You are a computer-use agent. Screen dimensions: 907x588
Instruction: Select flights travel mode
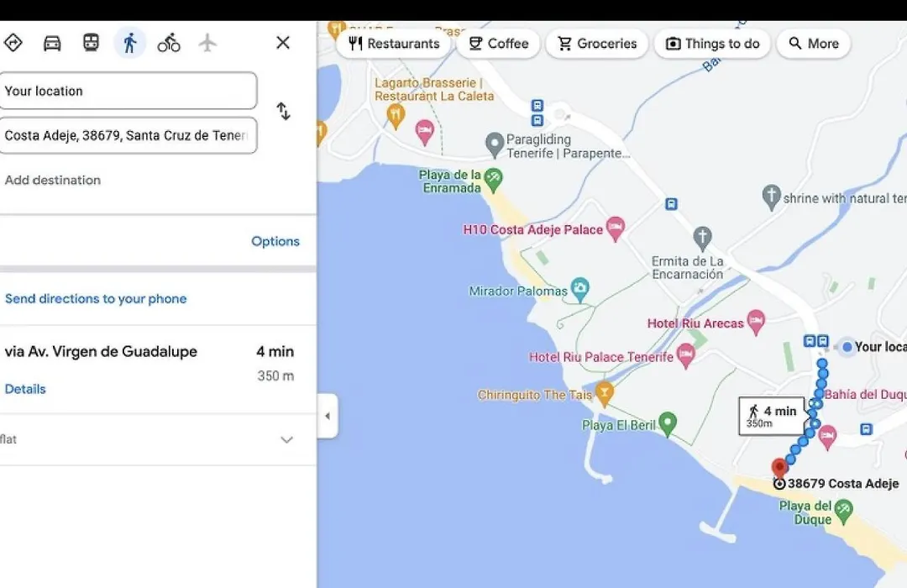tap(207, 43)
